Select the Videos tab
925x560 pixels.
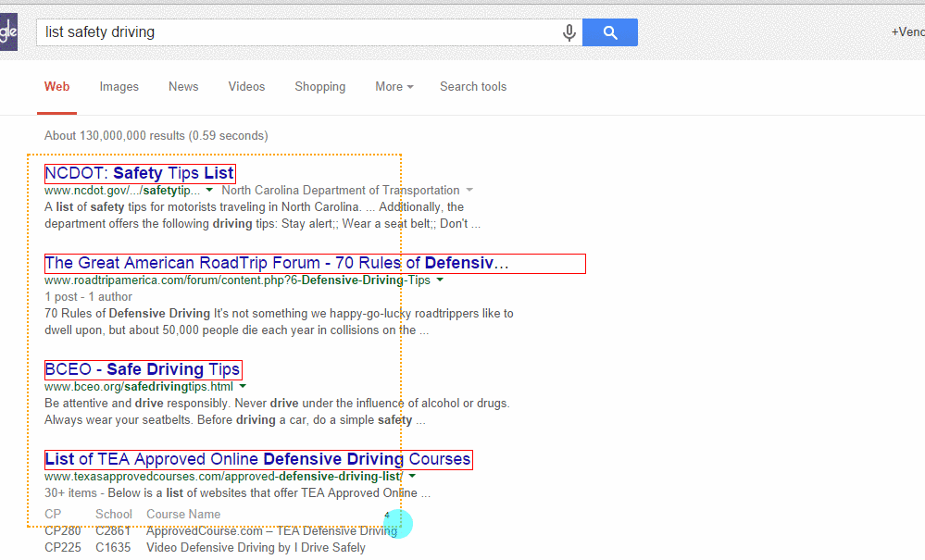coord(246,87)
